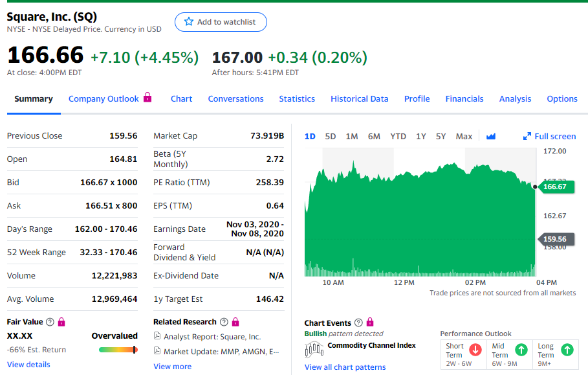Open the Historical Data tab
This screenshot has height=375, width=588.
pos(359,99)
